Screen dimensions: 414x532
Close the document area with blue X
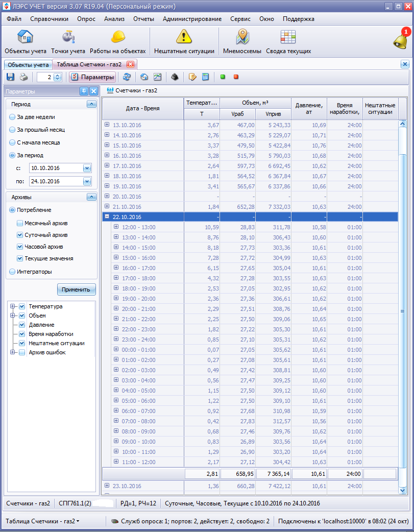tap(405, 64)
